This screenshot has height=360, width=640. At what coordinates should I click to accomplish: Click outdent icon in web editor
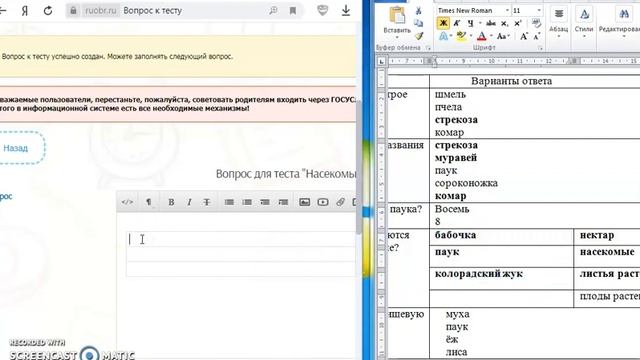[265, 202]
